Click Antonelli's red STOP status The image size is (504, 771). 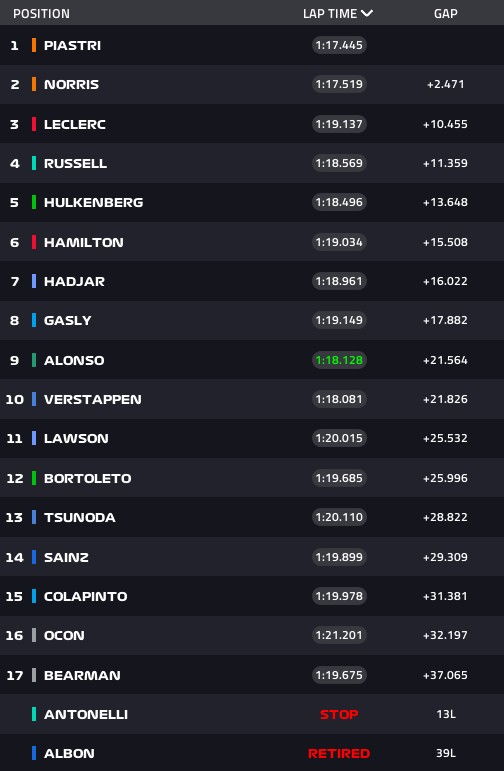coord(339,714)
